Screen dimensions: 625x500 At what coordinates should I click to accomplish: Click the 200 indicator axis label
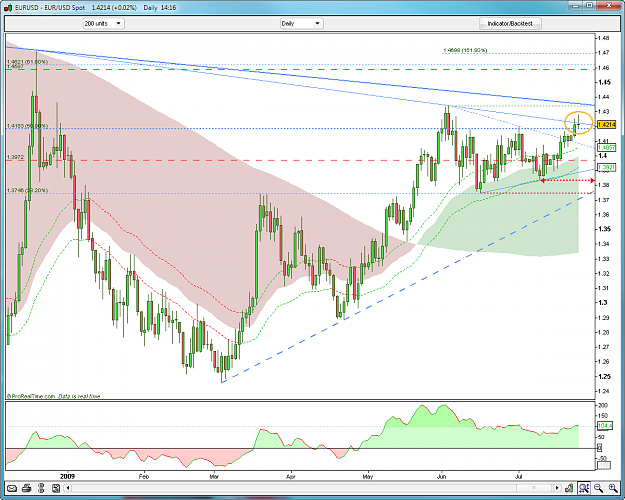[603, 405]
